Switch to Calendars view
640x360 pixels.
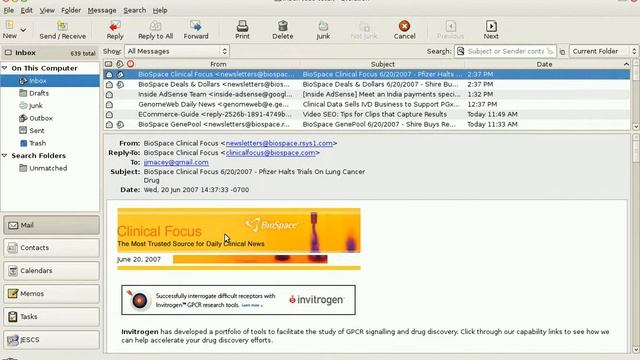(x=51, y=271)
